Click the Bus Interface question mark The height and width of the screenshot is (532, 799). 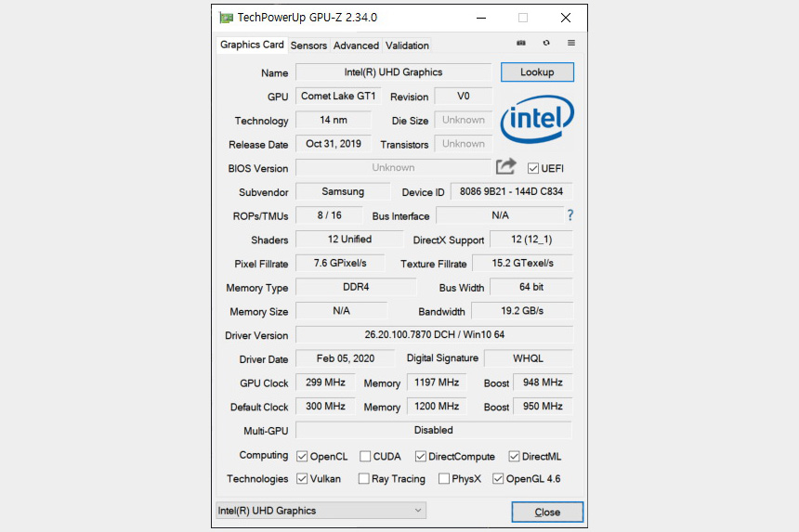point(570,215)
